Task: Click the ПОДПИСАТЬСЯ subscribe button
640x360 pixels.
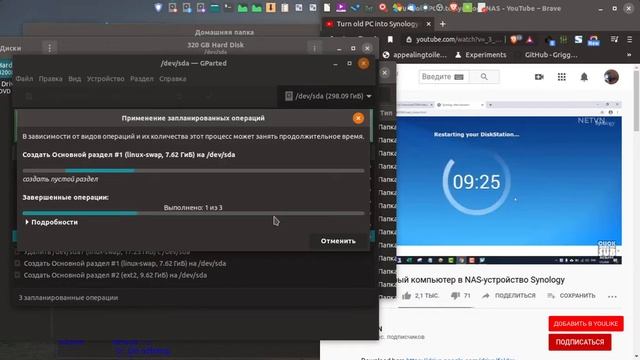Action: pos(580,342)
